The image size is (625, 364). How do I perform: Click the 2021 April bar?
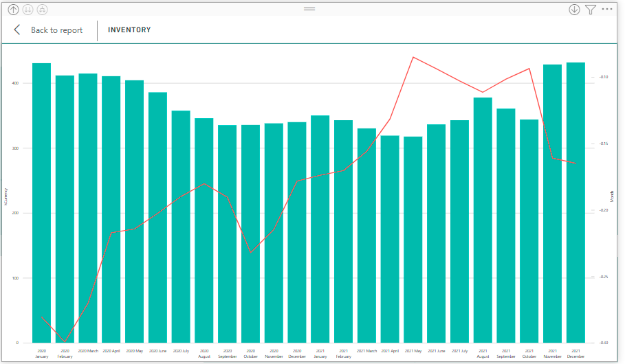click(x=390, y=239)
